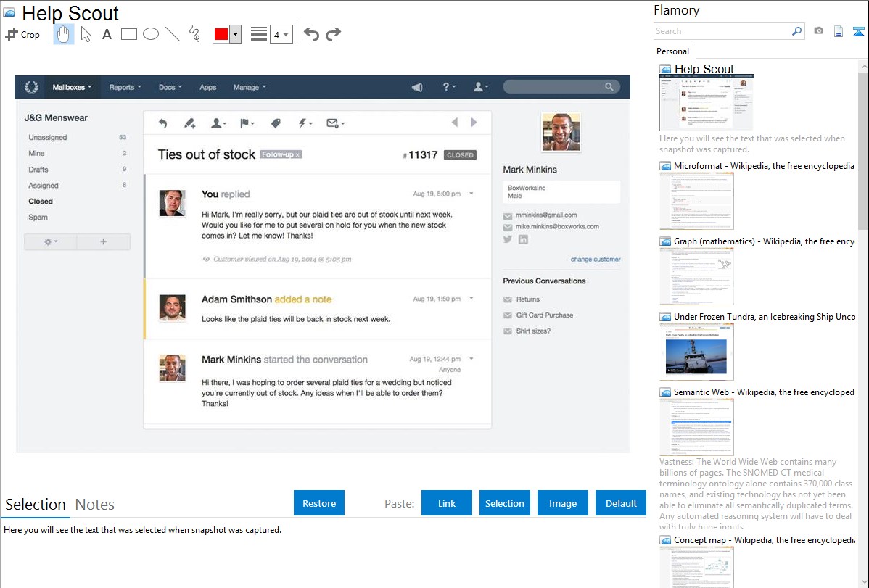Click the tag icon
Screen dimensions: 869x588
276,123
